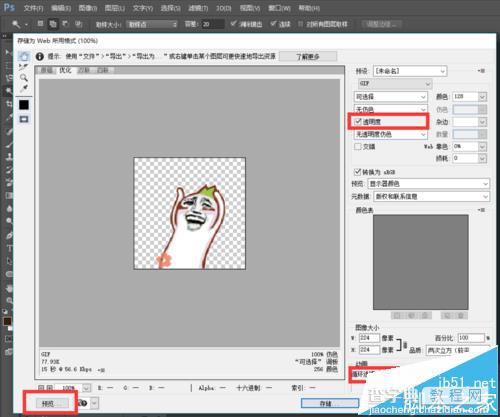Image resolution: width=500 pixels, height=417 pixels.
Task: Open the 元数据 metadata dropdown
Action: click(x=431, y=196)
